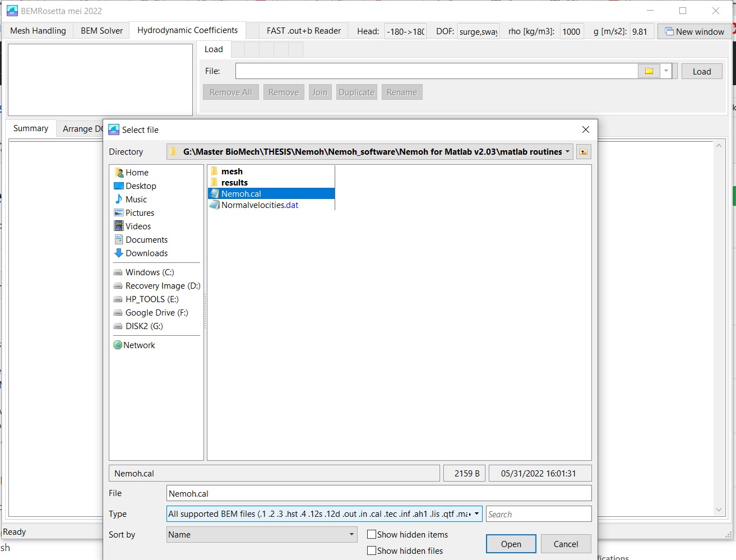Enable Show hidden files
This screenshot has width=736, height=560.
pyautogui.click(x=371, y=550)
